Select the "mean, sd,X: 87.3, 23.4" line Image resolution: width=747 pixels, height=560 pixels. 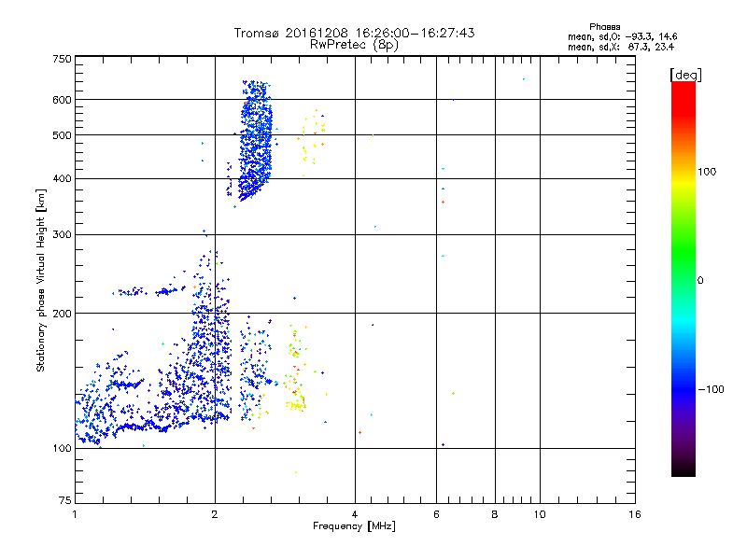pos(621,48)
